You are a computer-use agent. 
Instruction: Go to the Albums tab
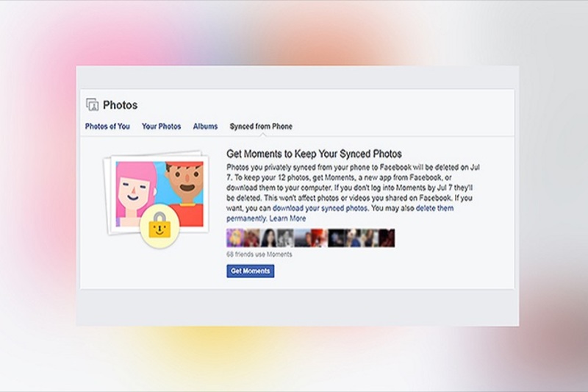pyautogui.click(x=205, y=126)
